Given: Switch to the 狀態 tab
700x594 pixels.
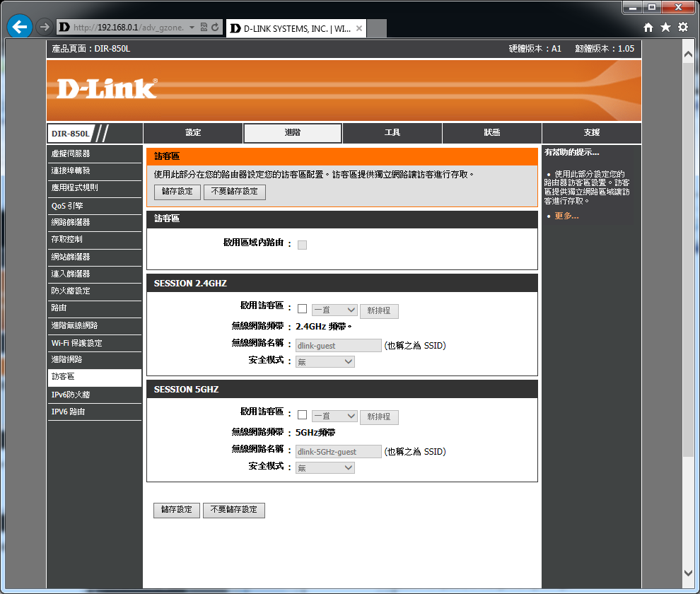Looking at the screenshot, I should (x=492, y=133).
